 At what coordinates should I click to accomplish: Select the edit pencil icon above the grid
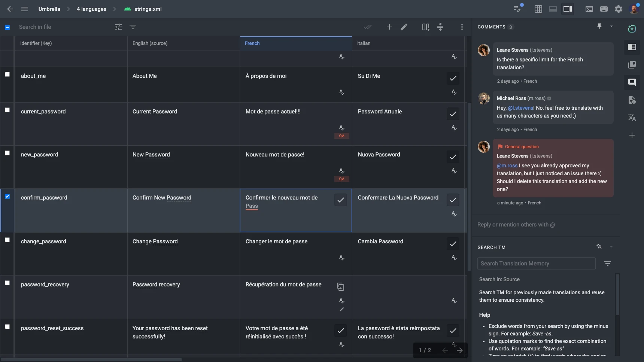(404, 27)
